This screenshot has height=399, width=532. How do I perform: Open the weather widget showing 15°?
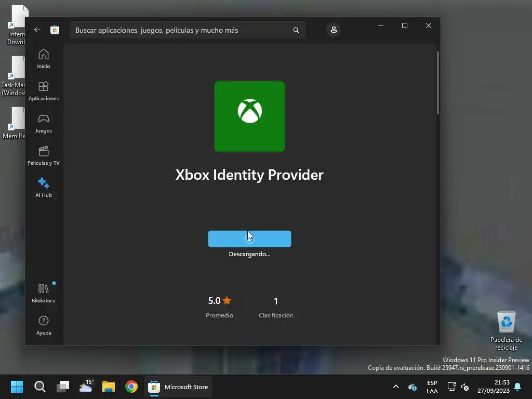(86, 387)
